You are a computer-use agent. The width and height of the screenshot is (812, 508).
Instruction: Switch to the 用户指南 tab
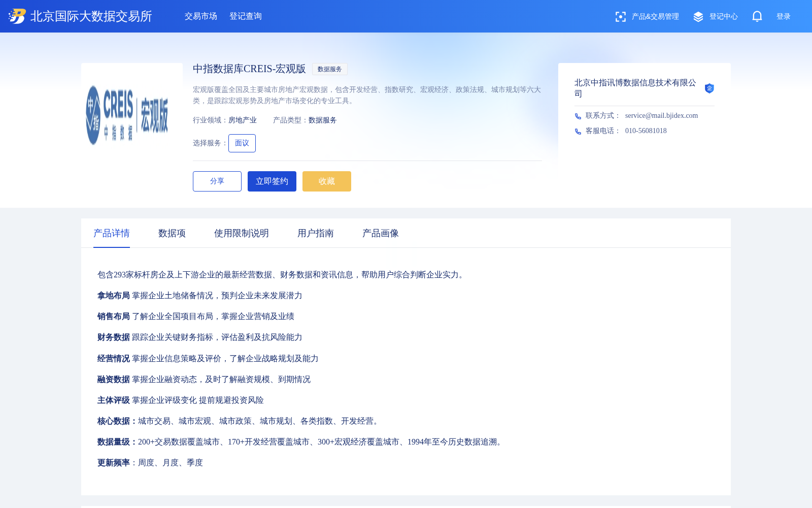point(316,233)
